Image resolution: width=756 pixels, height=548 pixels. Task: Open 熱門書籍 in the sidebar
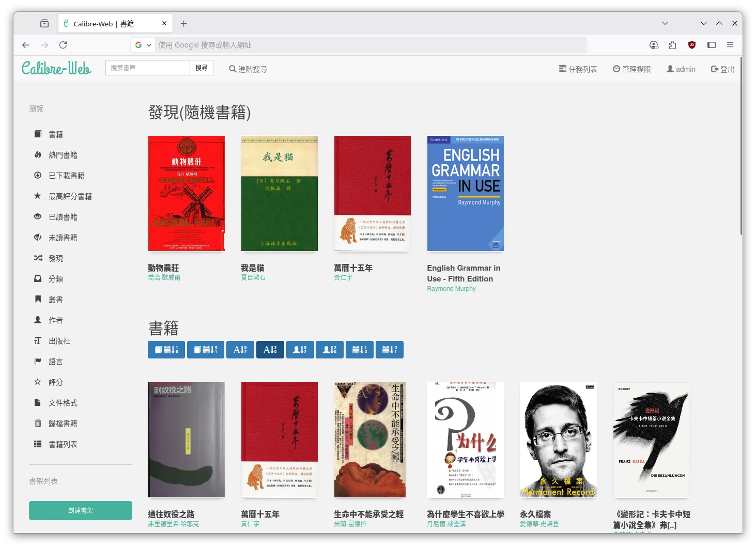tap(63, 155)
